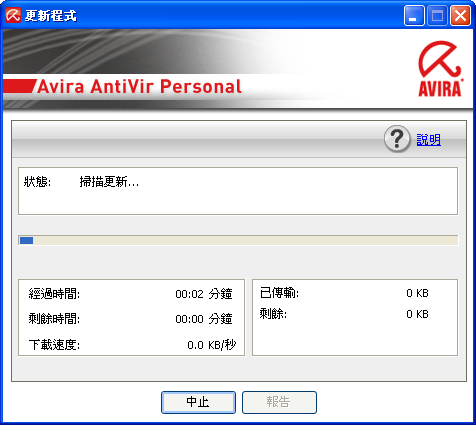Select the status text 掃描更新...
This screenshot has width=476, height=425.
(x=109, y=182)
